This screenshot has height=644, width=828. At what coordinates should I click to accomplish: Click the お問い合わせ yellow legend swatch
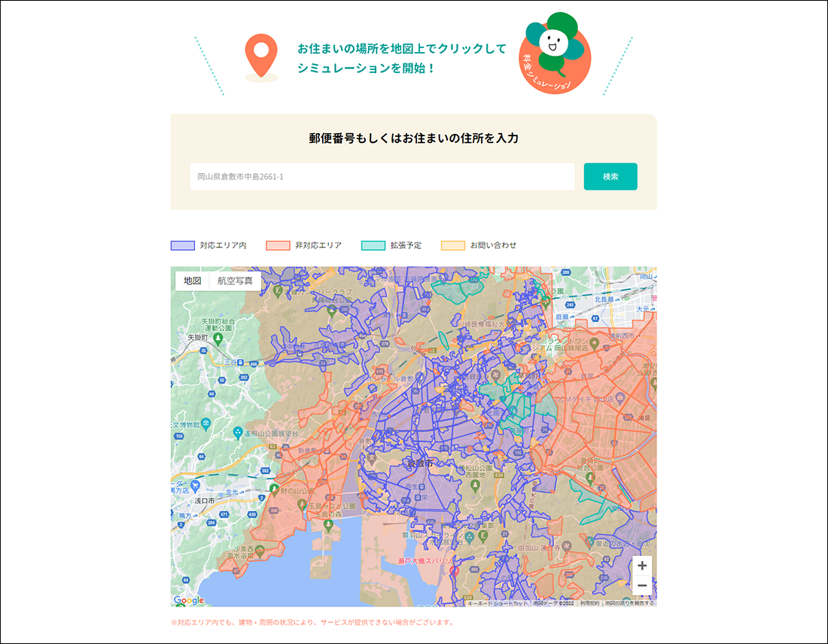coord(453,245)
